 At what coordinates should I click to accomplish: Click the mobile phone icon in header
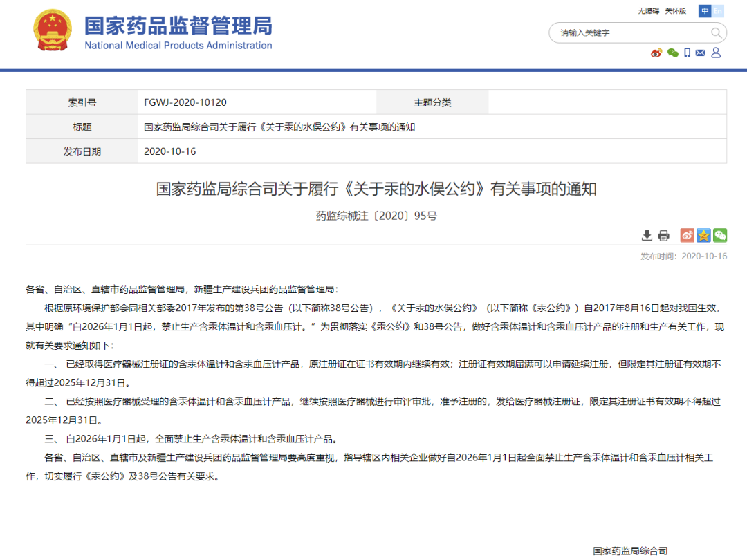(x=687, y=53)
